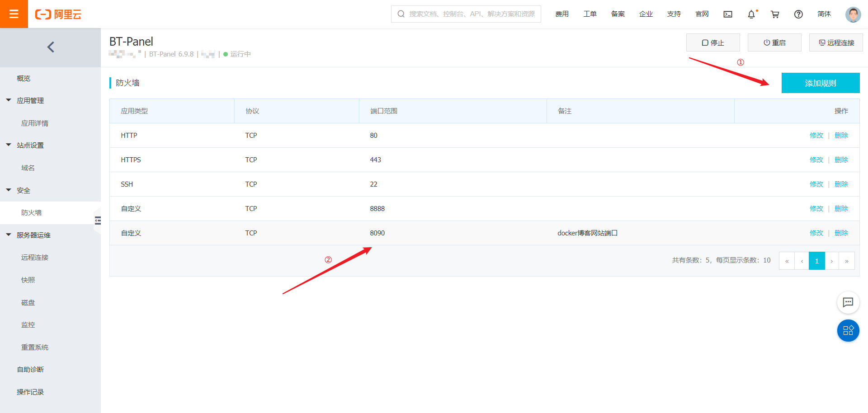Image resolution: width=868 pixels, height=413 pixels.
Task: Open the shopping cart
Action: point(775,14)
